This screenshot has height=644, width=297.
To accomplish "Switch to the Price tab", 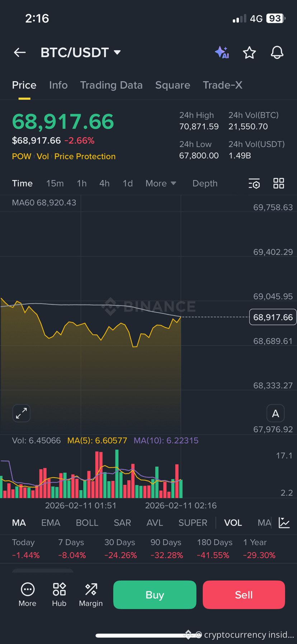I will pyautogui.click(x=24, y=85).
